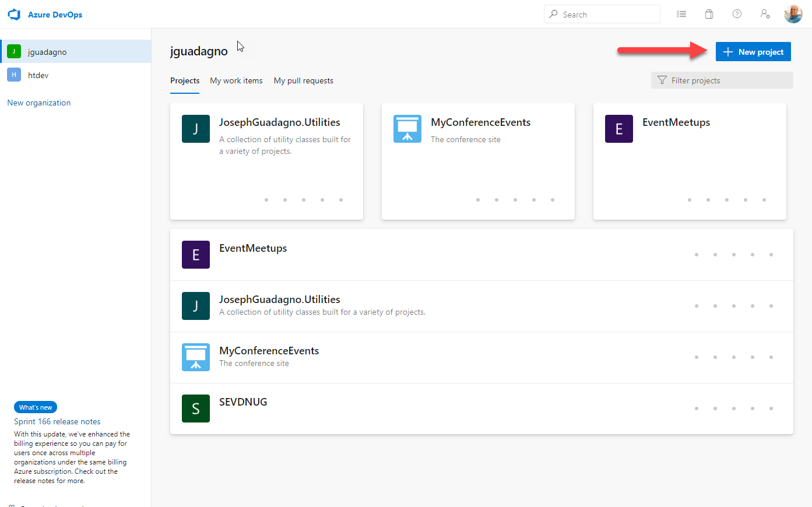Click the search magnifier icon
The width and height of the screenshot is (812, 507).
click(x=553, y=14)
